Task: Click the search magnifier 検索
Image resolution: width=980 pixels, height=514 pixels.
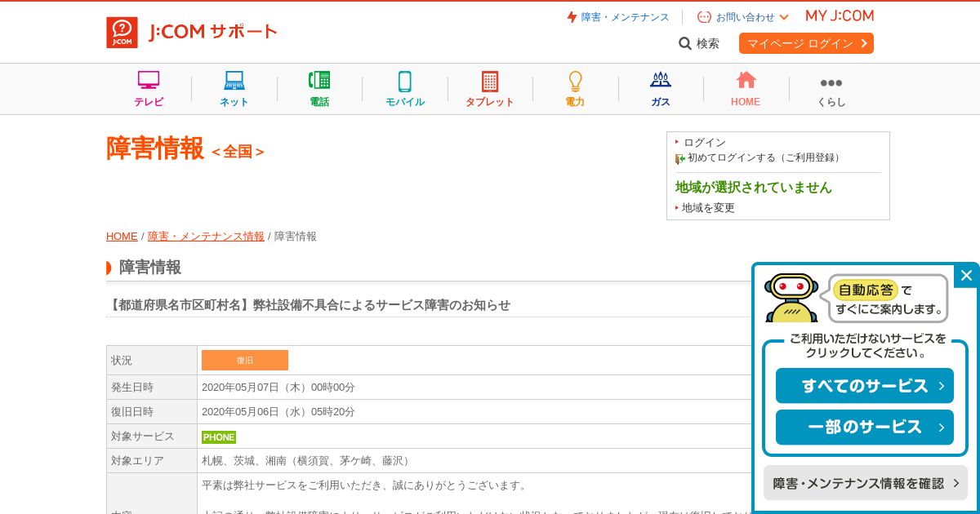Action: tap(699, 43)
